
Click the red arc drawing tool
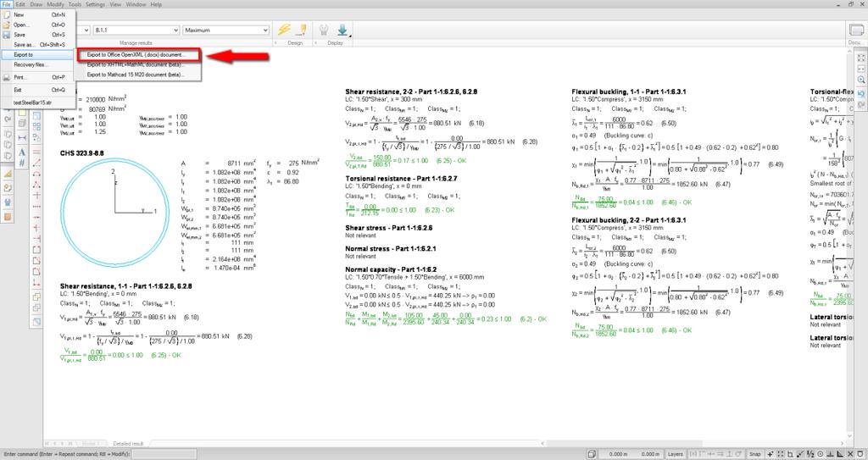pyautogui.click(x=36, y=174)
